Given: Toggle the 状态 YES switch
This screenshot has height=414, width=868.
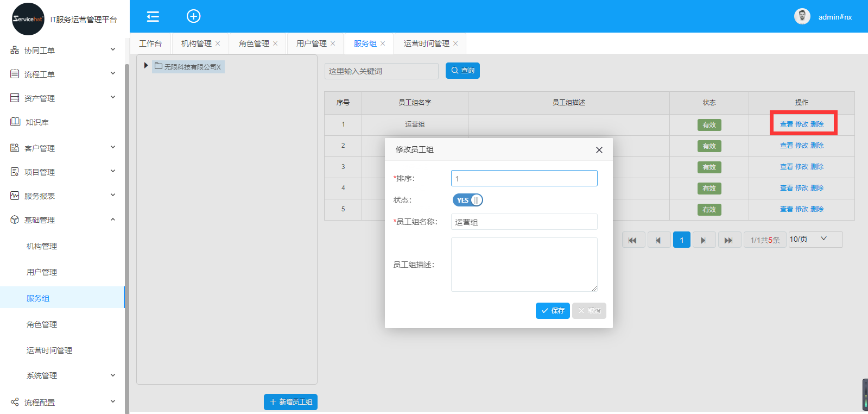Looking at the screenshot, I should click(467, 200).
